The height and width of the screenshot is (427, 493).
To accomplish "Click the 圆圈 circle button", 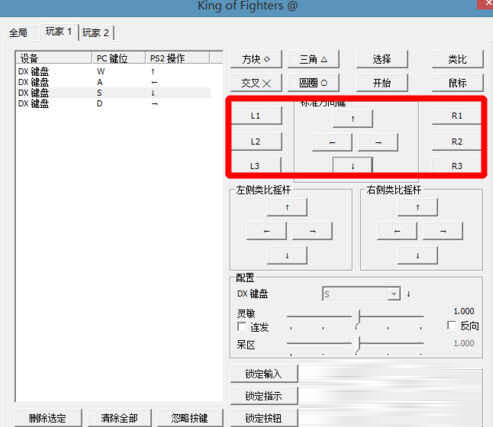I will click(313, 83).
